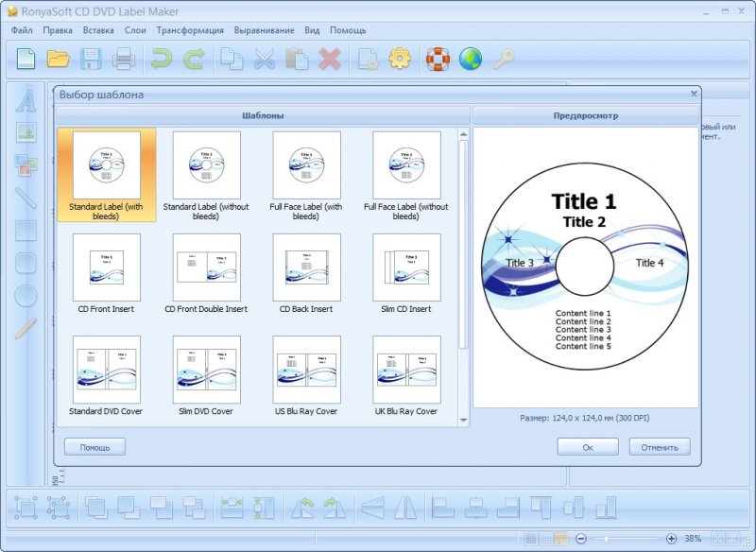The height and width of the screenshot is (552, 756).
Task: Cut selection with the scissors icon
Action: coord(265,59)
